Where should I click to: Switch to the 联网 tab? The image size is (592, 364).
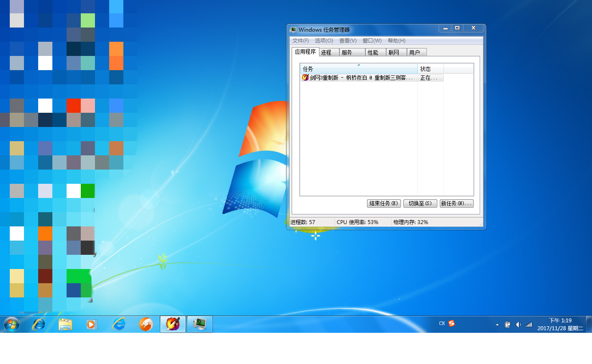point(396,52)
